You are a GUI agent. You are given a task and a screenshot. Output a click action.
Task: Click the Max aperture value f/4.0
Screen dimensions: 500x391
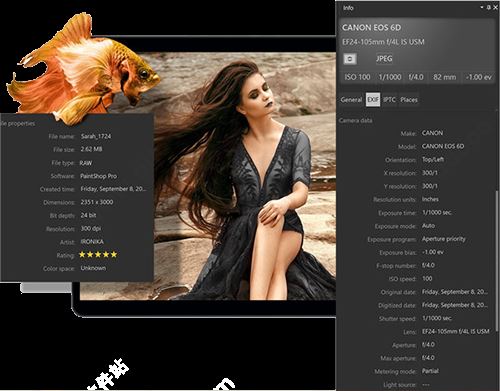pyautogui.click(x=428, y=358)
